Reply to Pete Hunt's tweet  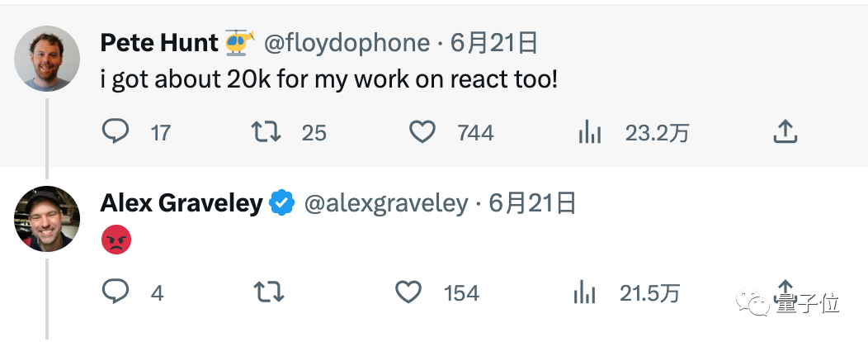point(116,132)
